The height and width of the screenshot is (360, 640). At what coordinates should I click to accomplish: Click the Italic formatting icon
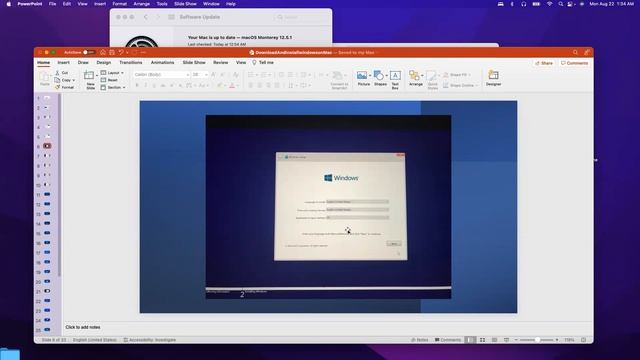click(x=146, y=86)
